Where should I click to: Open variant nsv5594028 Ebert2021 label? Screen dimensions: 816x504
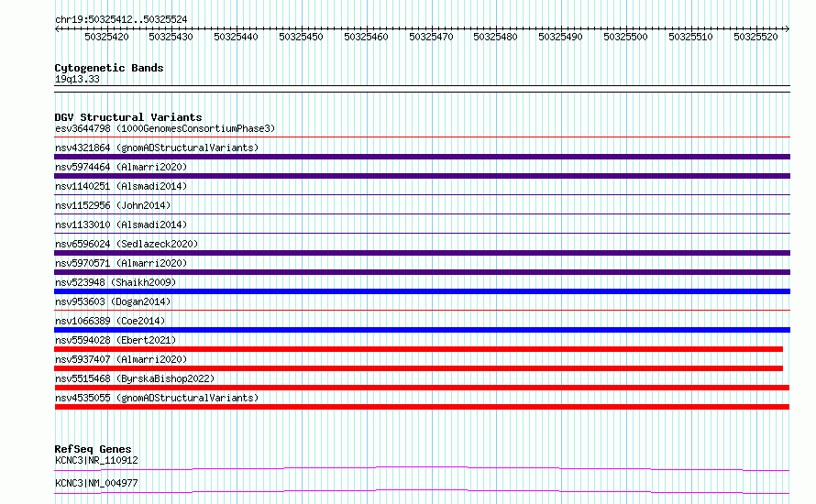(116, 340)
